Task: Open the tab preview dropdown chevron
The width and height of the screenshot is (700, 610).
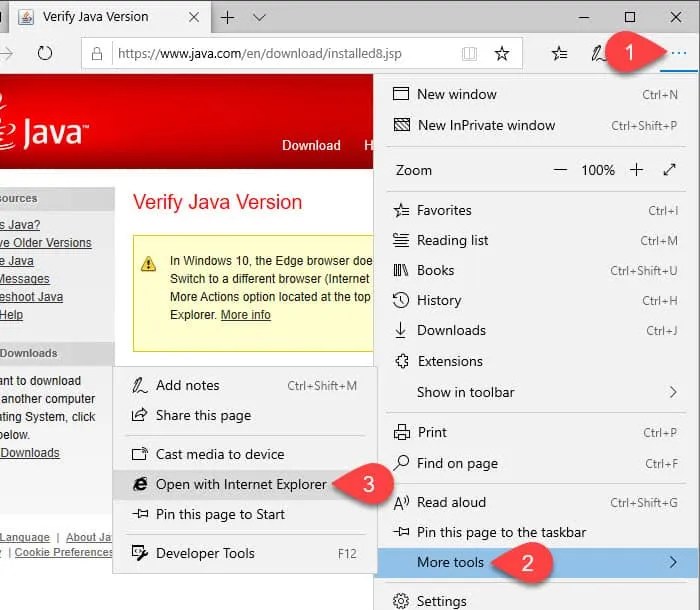Action: pos(259,17)
